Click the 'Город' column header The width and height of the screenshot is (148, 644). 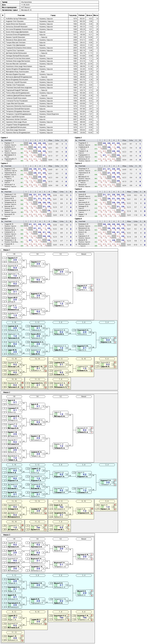[x=53, y=15]
